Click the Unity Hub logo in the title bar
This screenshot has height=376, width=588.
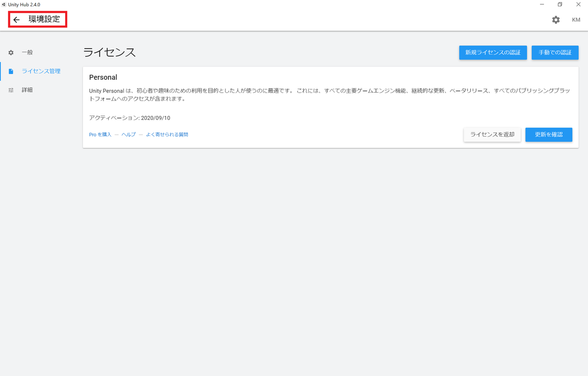(x=4, y=4)
